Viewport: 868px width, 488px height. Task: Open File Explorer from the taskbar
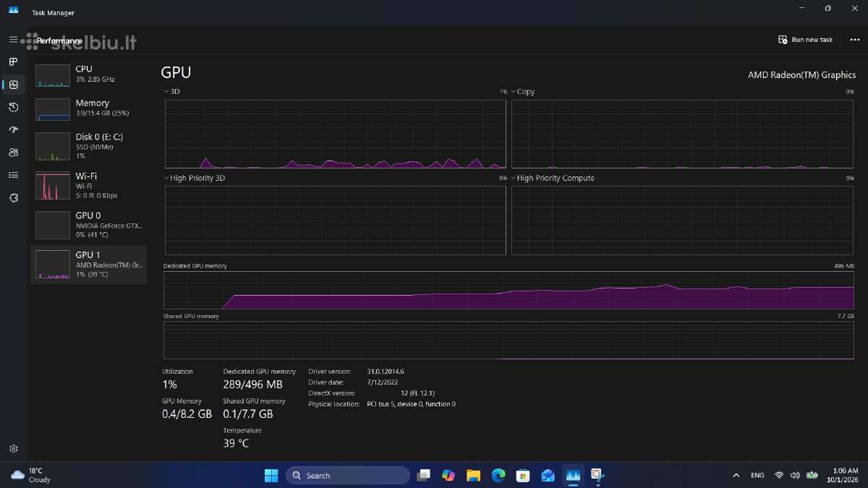(473, 475)
